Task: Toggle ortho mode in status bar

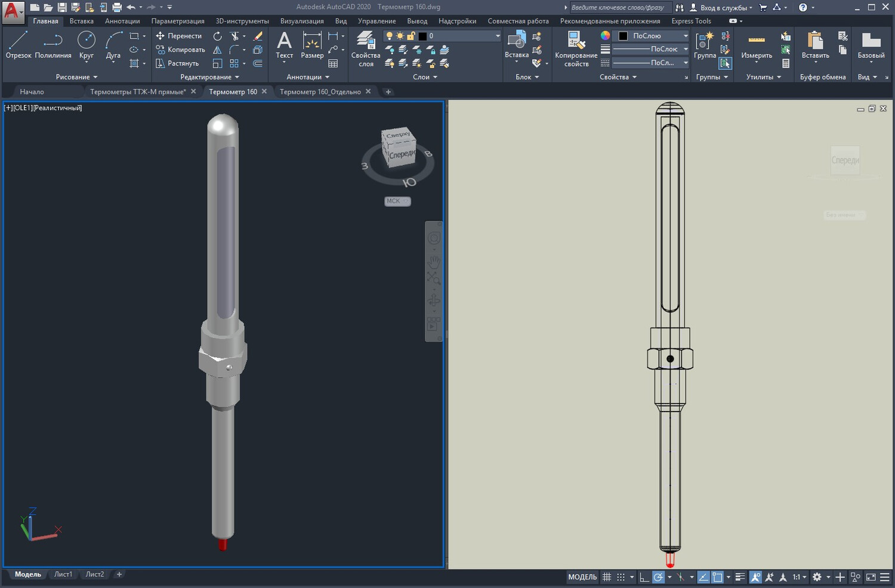Action: [x=644, y=577]
